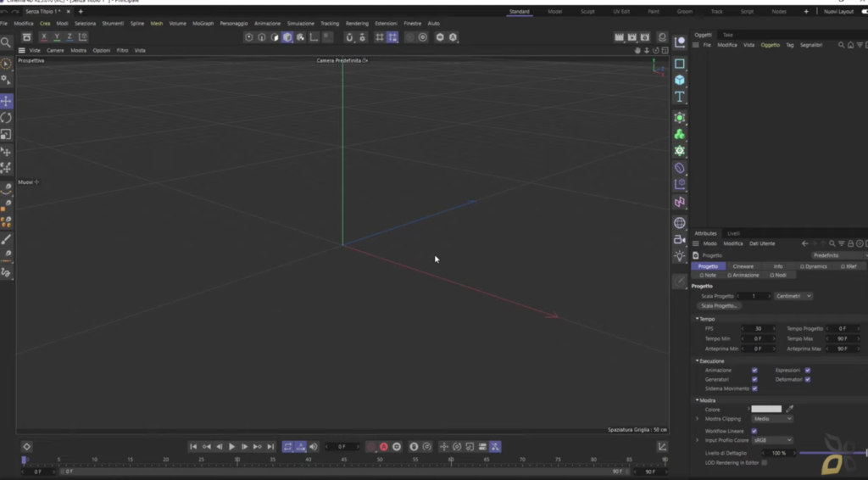This screenshot has height=480, width=868.
Task: Toggle the coordinate system icon next to Z
Action: pyautogui.click(x=82, y=37)
